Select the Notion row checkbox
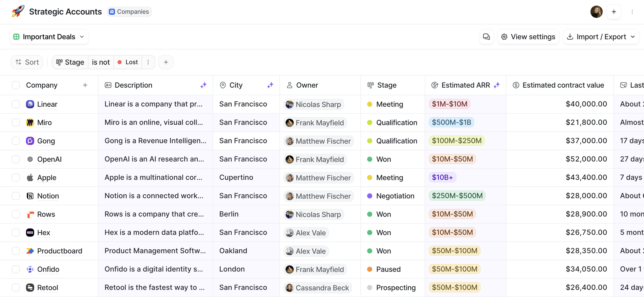 (x=16, y=196)
